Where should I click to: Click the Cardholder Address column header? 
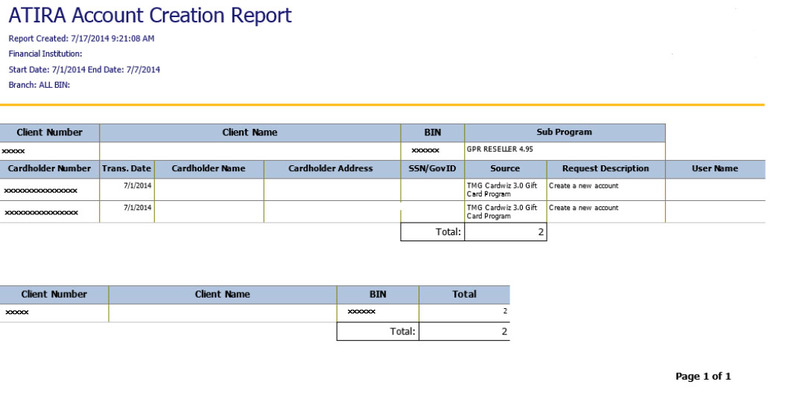click(x=331, y=169)
